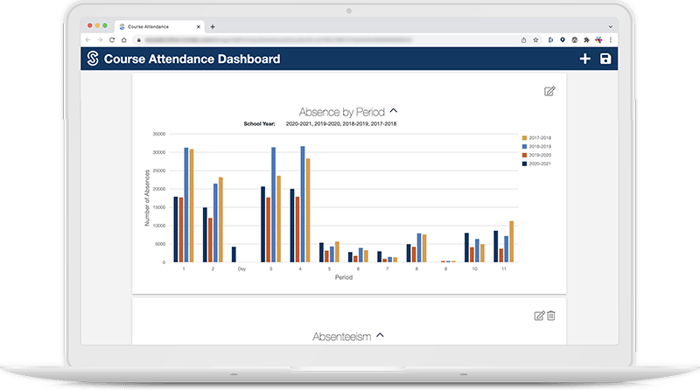The width and height of the screenshot is (700, 390).
Task: Go back with the browser back arrow
Action: 88,40
